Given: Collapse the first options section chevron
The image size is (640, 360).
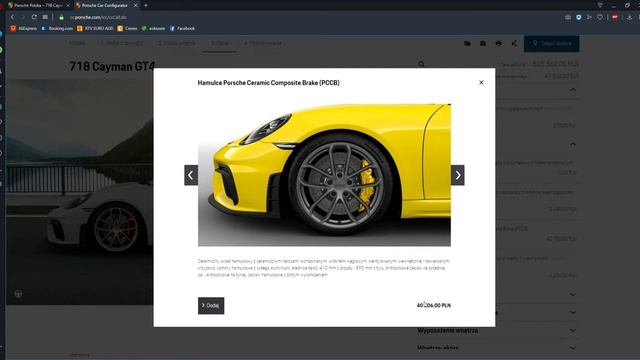Looking at the screenshot, I should coord(573,89).
